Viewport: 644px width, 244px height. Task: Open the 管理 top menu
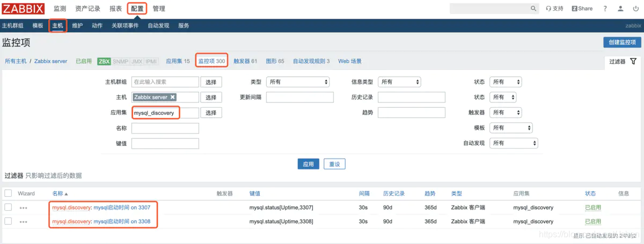159,9
